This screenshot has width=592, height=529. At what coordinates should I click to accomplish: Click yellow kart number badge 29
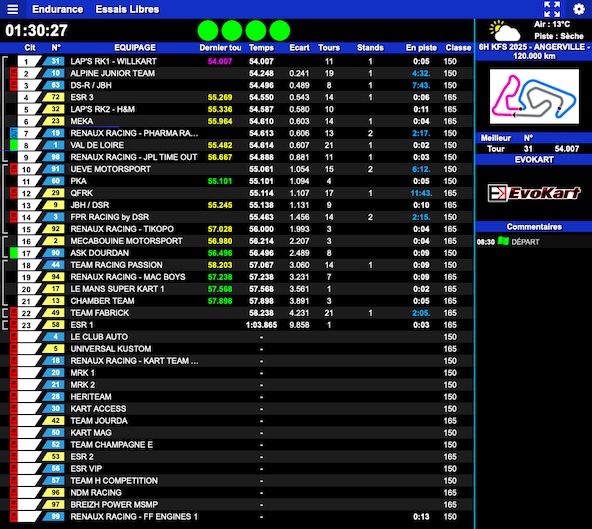point(54,193)
